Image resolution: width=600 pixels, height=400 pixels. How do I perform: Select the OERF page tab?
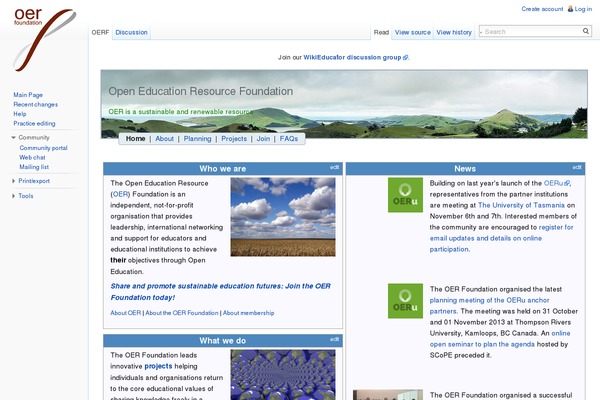coord(100,33)
